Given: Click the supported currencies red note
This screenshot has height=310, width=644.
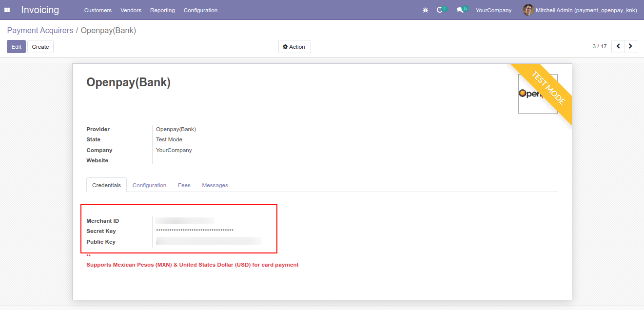Looking at the screenshot, I should 193,265.
